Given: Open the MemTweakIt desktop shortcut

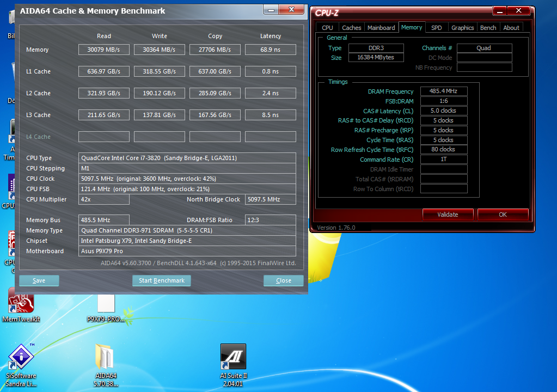Looking at the screenshot, I should (21, 305).
